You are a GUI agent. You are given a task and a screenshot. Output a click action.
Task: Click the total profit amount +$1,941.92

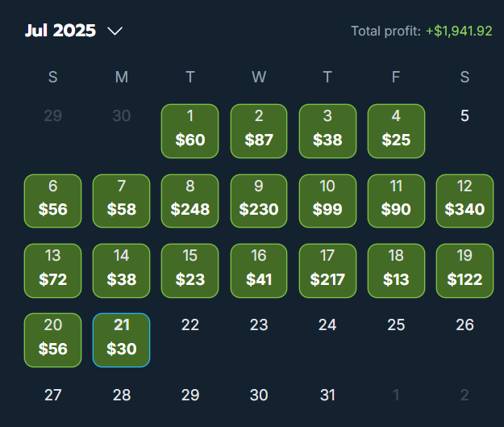[x=459, y=31]
